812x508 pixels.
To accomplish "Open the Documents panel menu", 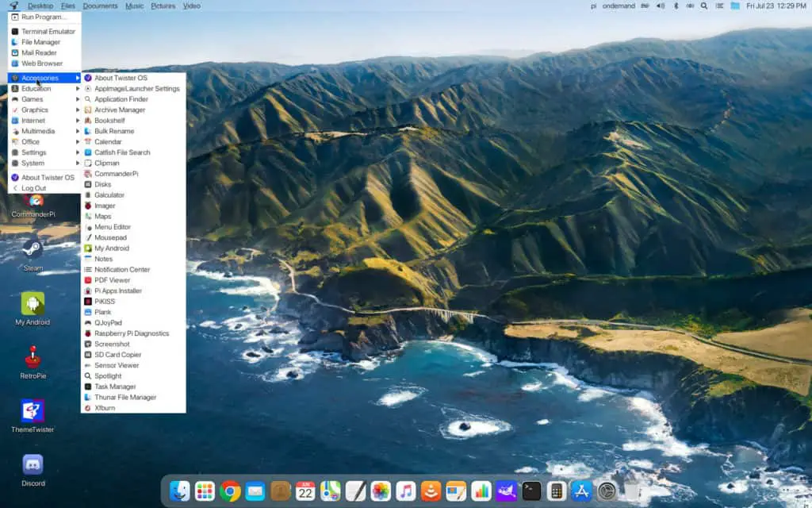I will click(101, 6).
